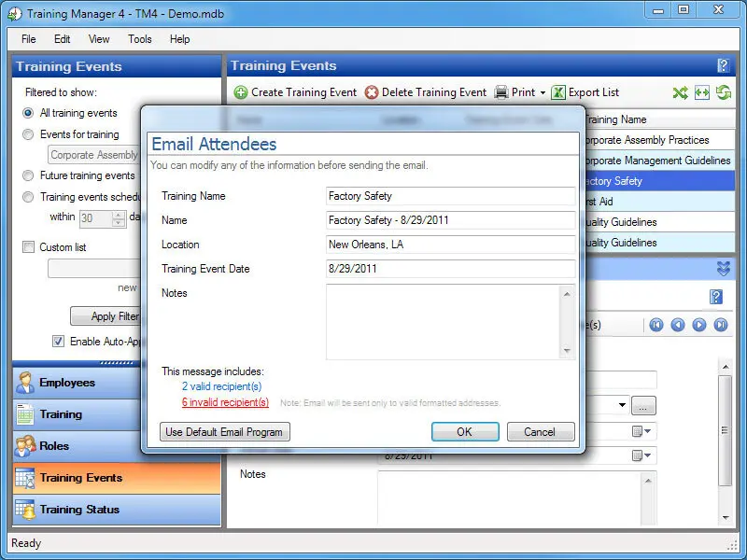Select the Future training events radio option

[28, 175]
